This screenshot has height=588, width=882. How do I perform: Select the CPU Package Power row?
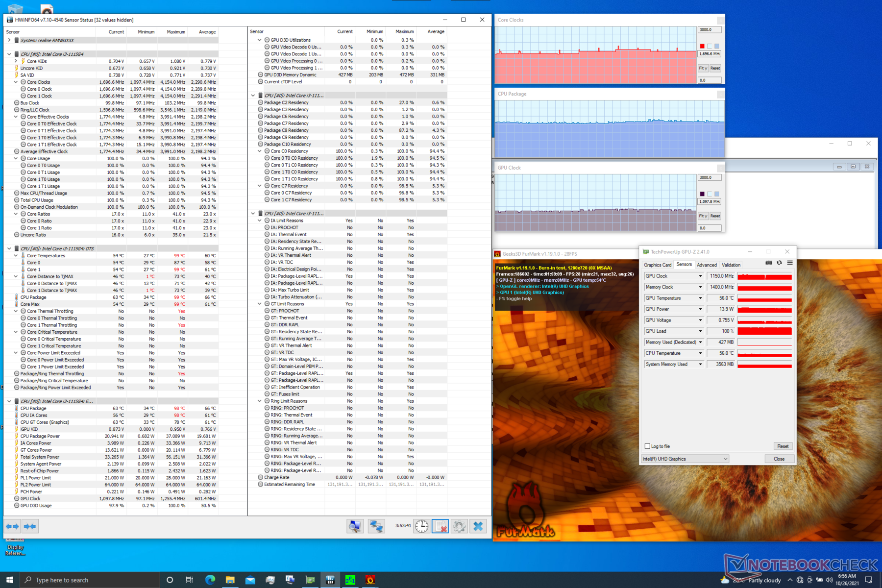pyautogui.click(x=111, y=436)
